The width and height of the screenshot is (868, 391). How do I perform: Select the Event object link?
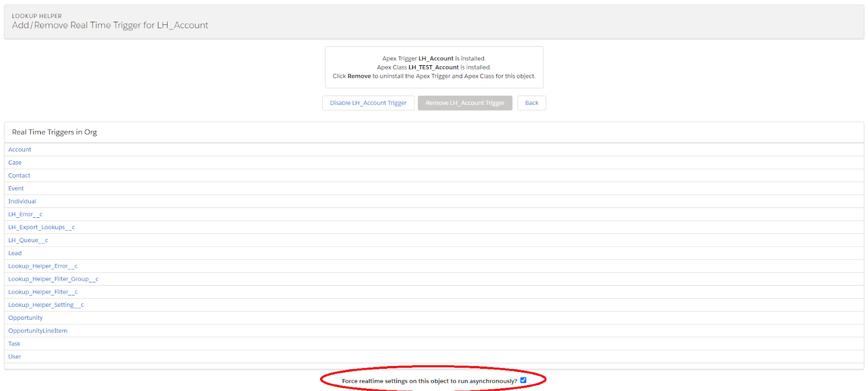click(x=16, y=188)
